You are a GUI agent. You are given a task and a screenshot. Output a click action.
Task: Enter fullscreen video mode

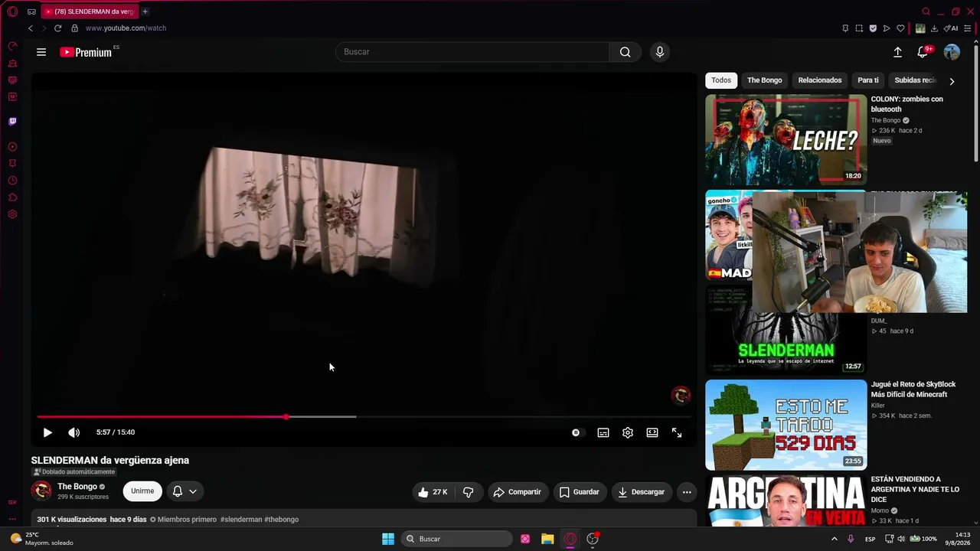pos(677,432)
